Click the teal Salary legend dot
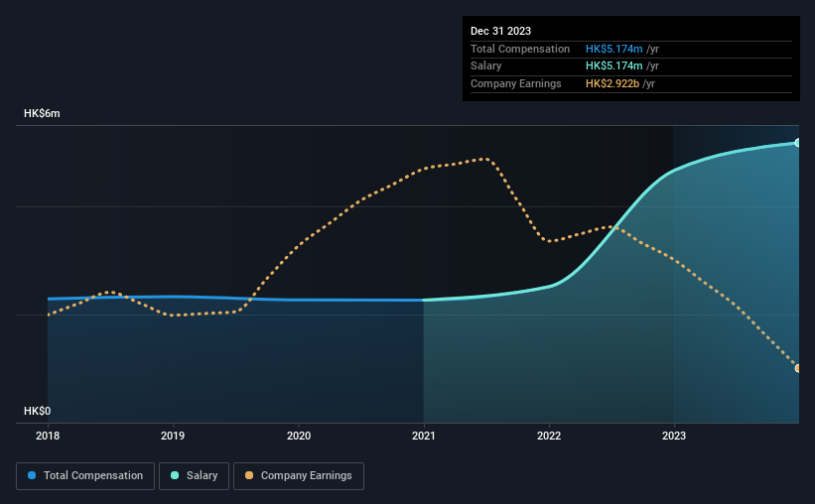 tap(175, 475)
